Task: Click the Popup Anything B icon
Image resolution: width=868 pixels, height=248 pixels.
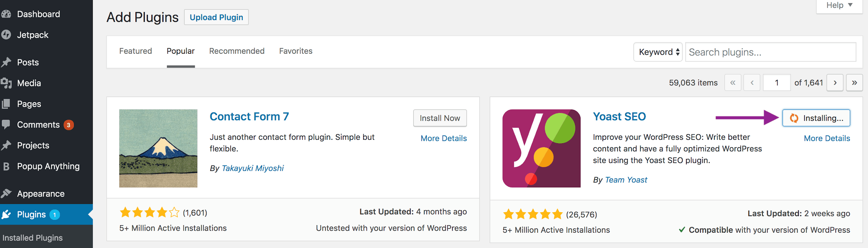Action: 6,166
